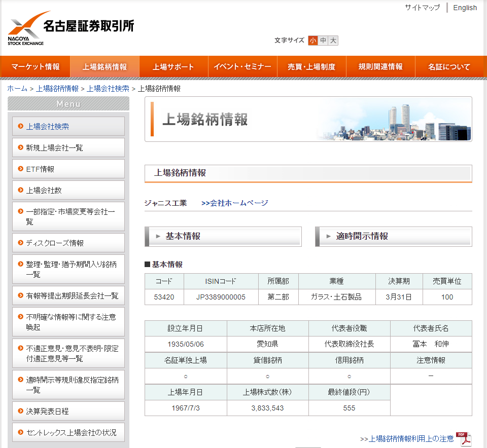Click the 上場銘柄情報 breadcrumb link
The image size is (487, 448).
(x=57, y=88)
